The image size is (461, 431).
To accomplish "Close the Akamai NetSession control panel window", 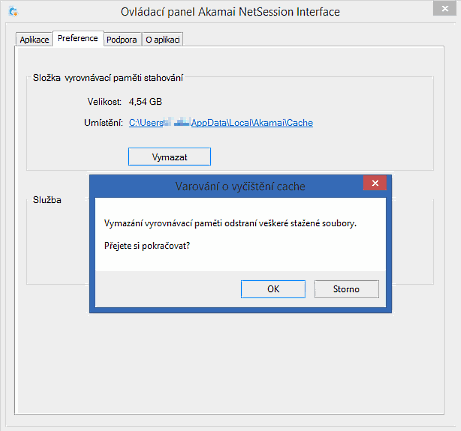I will [x=445, y=9].
